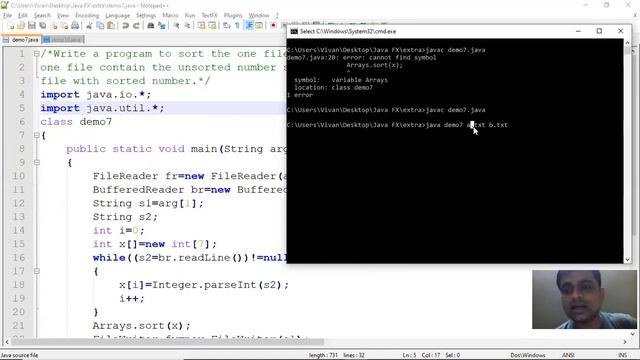Viewport: 640px width, 360px height.
Task: Open the Encoding menu
Action: tap(87, 16)
